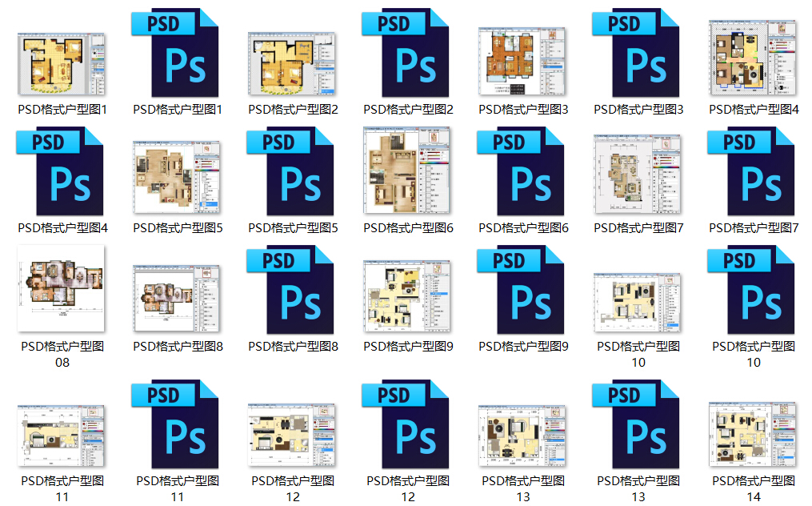
Task: Click the filename text under PSD格式户型图12 file icon
Action: click(408, 488)
